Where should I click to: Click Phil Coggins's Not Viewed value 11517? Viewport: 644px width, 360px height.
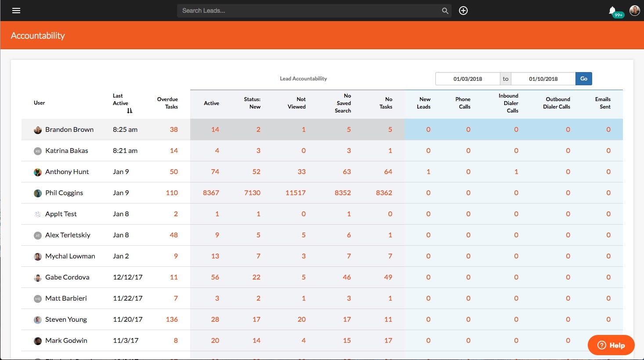(x=296, y=193)
